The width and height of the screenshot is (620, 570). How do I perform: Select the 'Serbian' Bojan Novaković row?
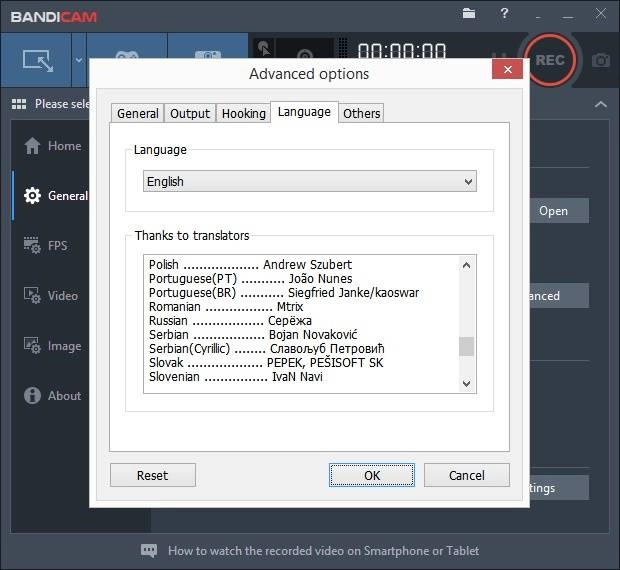253,334
